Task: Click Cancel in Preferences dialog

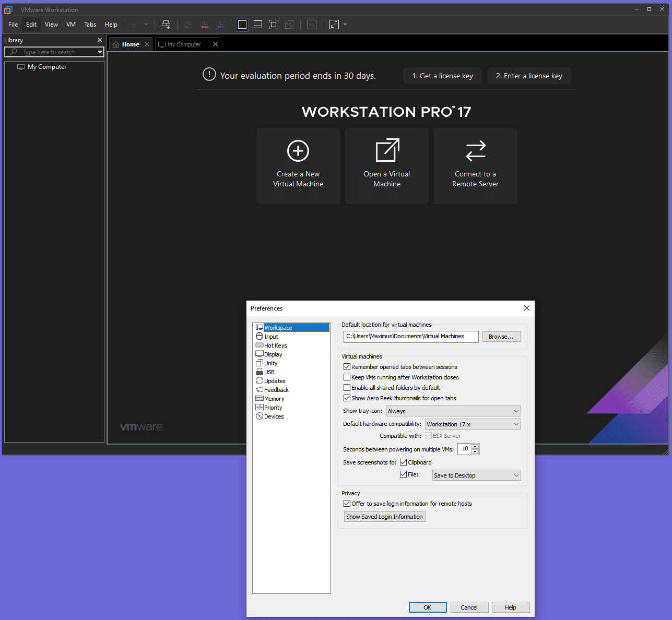Action: click(x=469, y=607)
